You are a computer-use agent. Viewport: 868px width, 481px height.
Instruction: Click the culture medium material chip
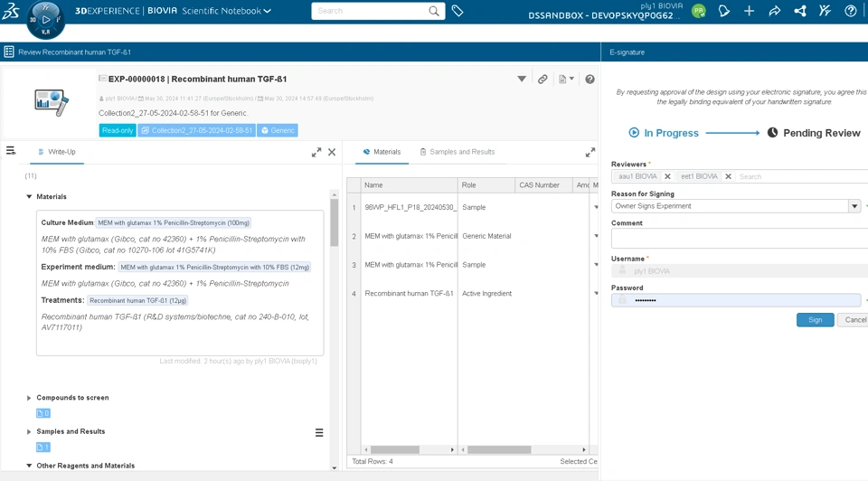174,223
